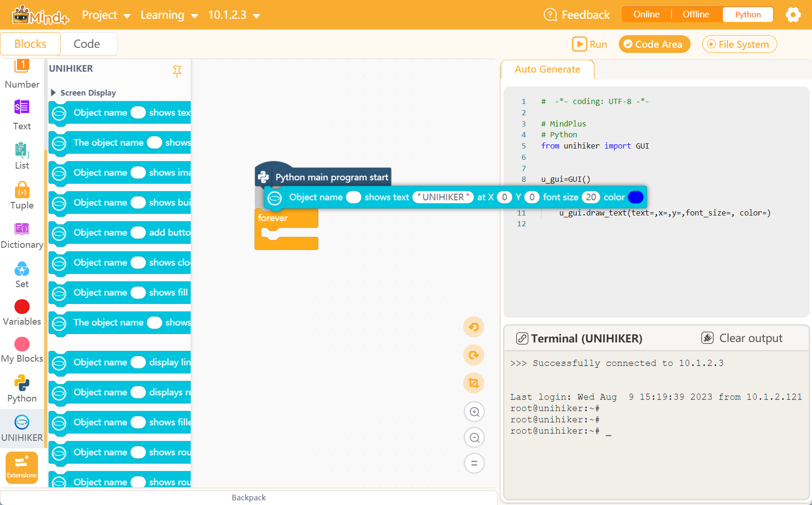Click the undo icon on the canvas

click(x=474, y=327)
